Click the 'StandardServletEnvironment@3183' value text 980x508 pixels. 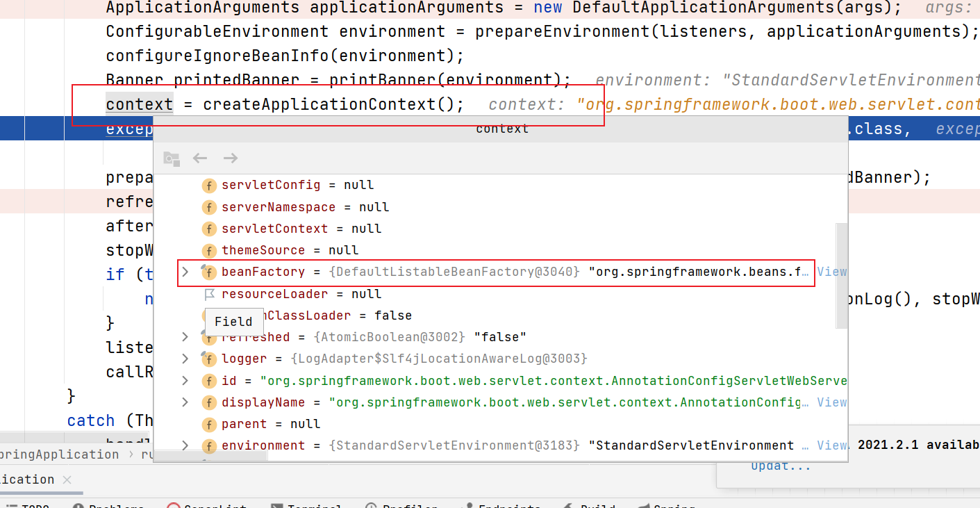(x=454, y=445)
